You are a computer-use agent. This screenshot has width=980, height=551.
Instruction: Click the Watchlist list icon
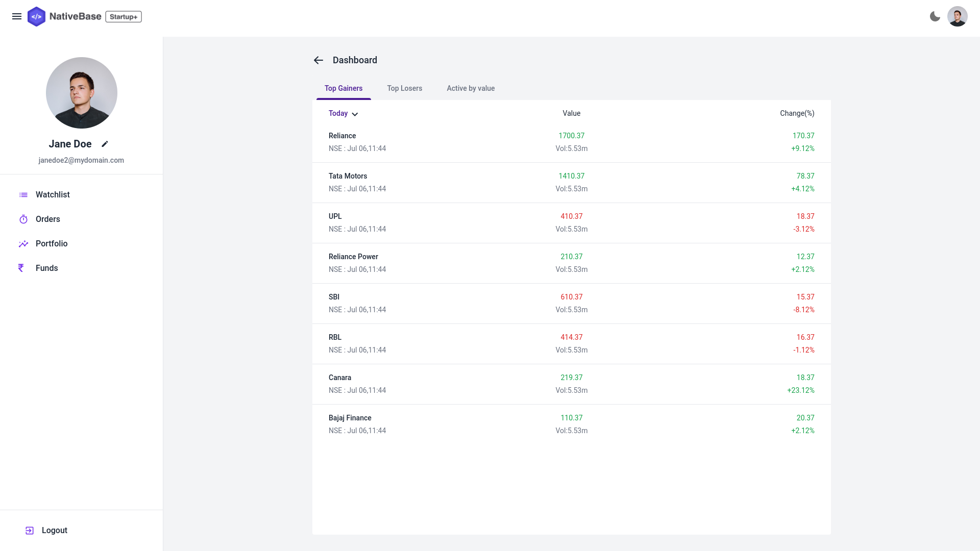[x=23, y=195]
